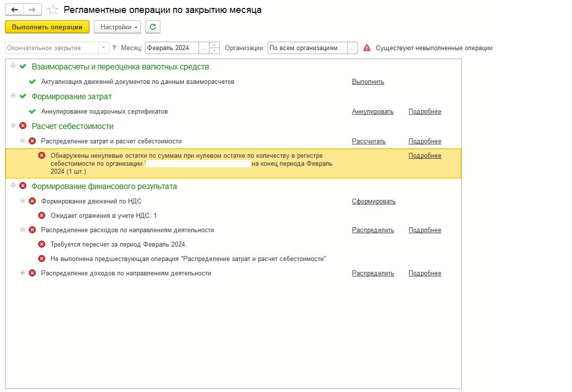572x392 pixels.
Task: Click the red warning triangle icon
Action: (367, 48)
